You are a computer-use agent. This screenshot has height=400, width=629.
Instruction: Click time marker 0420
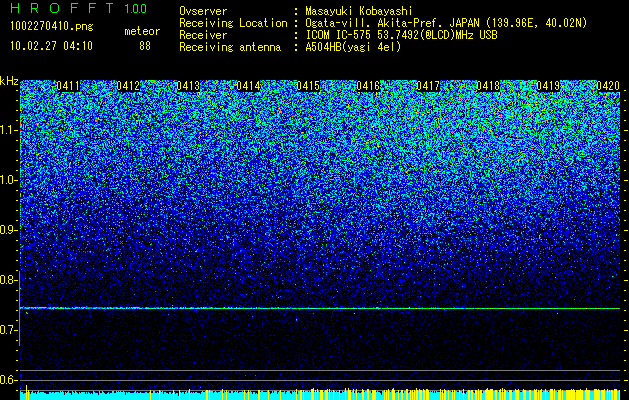[x=608, y=86]
